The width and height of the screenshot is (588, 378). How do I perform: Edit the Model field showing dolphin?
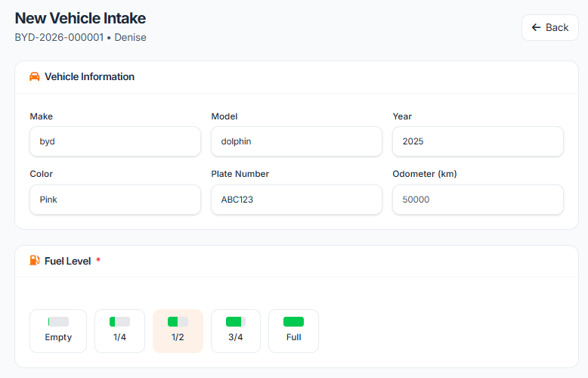(x=296, y=141)
